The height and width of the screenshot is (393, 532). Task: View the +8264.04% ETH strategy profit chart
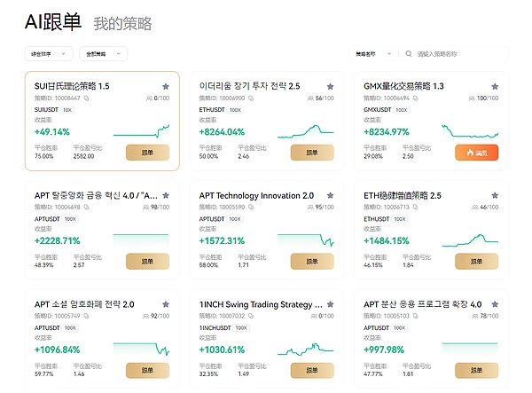tap(305, 132)
